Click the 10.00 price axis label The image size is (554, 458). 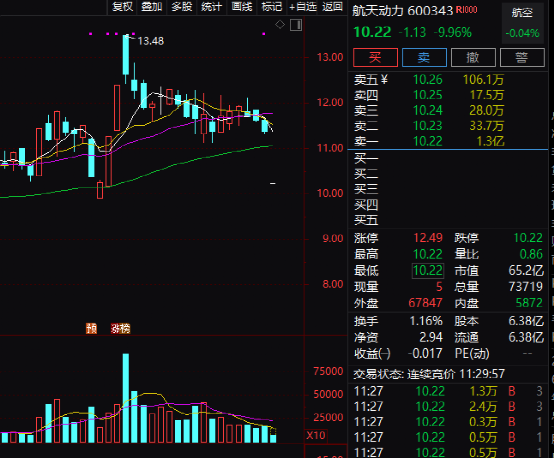[330, 193]
